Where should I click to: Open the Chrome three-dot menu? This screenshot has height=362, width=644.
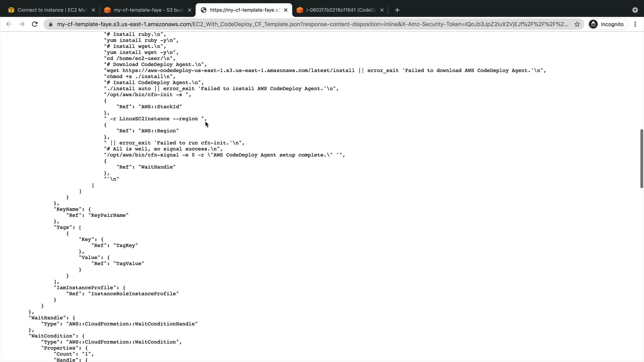(635, 24)
